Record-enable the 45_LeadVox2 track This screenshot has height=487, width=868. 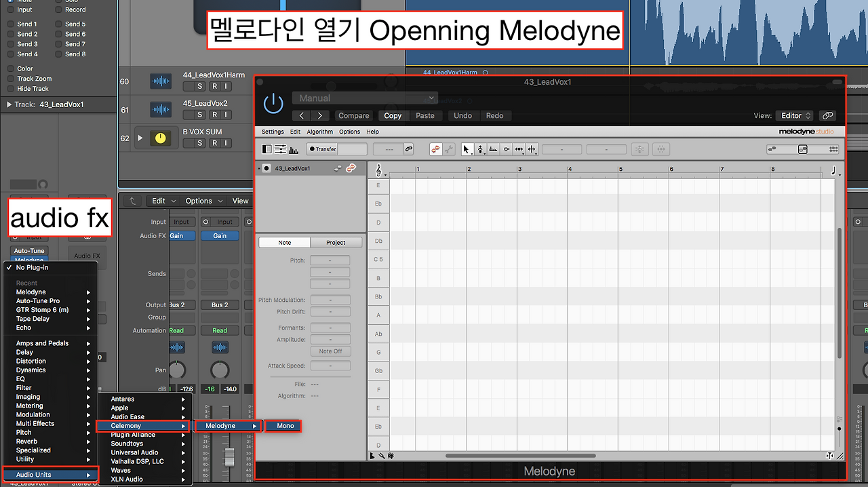tap(214, 115)
